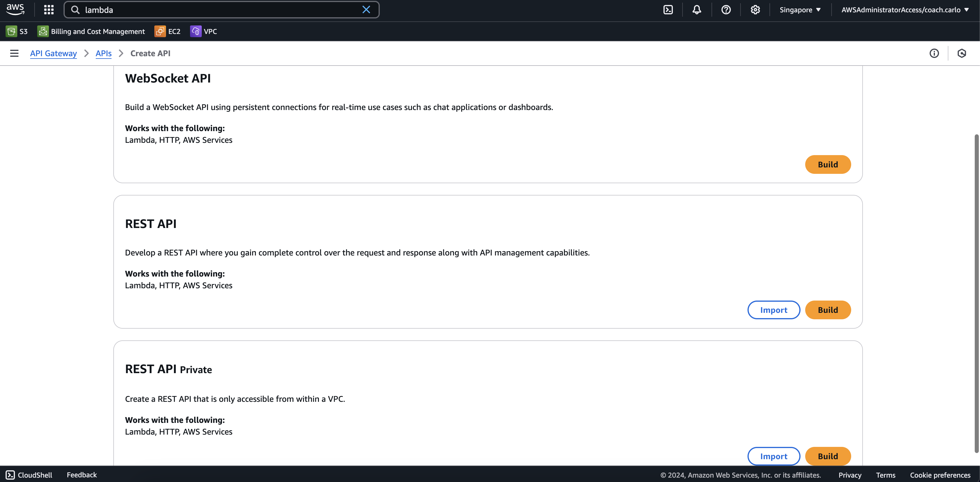Open the CloudShell terminal icon in top bar
980x482 pixels.
click(668, 9)
